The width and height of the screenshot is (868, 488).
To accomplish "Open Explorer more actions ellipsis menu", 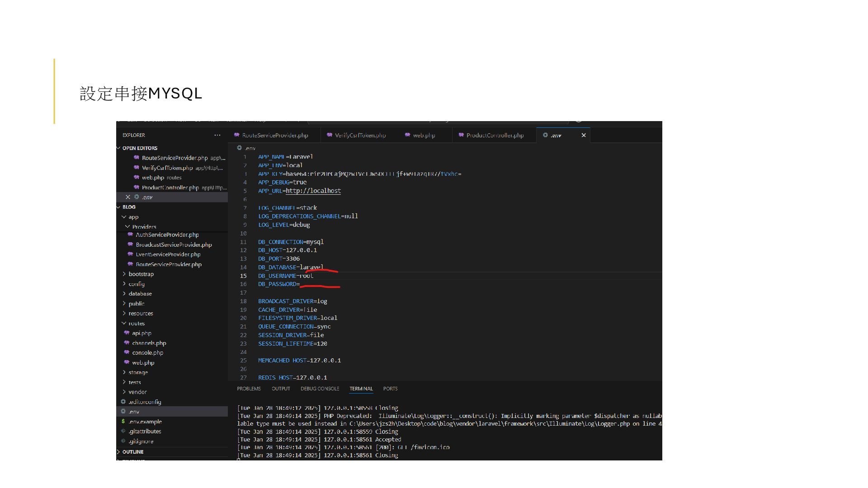I will (217, 135).
